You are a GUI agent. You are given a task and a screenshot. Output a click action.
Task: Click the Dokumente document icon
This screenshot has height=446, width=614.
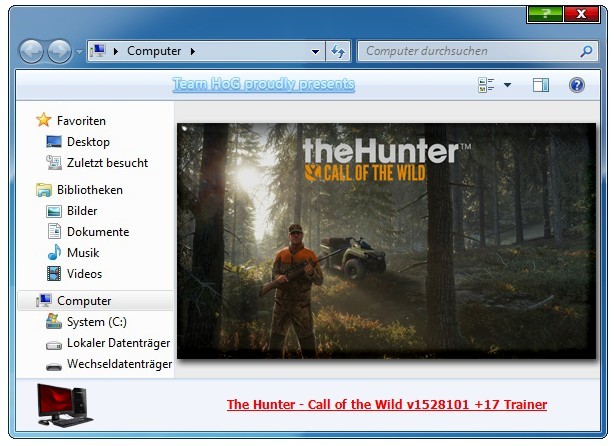coord(54,231)
